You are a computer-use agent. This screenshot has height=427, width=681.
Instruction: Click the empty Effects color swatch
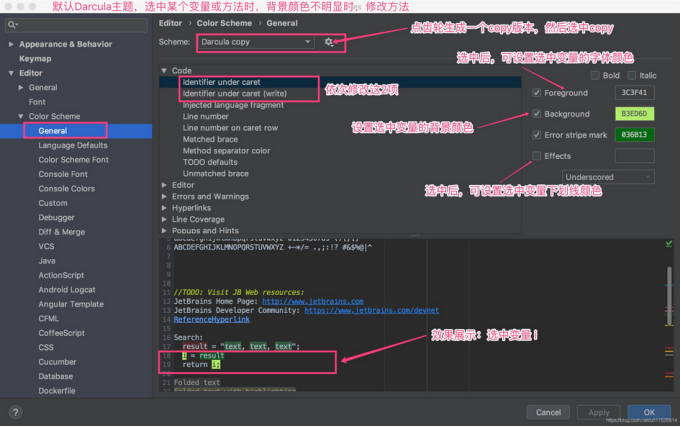tap(635, 156)
